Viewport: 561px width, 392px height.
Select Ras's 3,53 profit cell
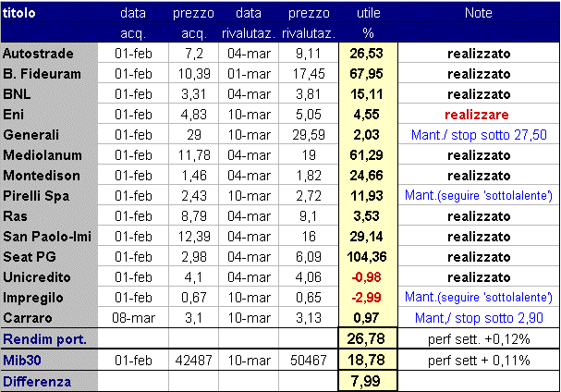tap(366, 216)
